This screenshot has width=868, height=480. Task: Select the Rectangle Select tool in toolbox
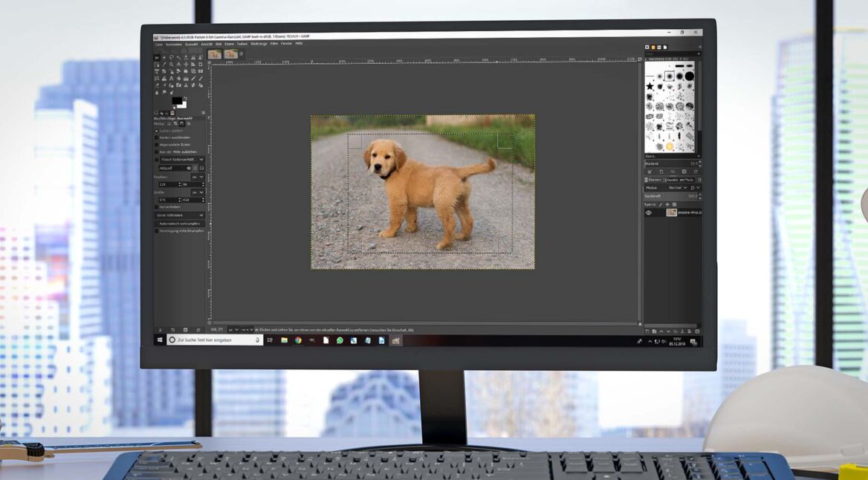pyautogui.click(x=157, y=57)
